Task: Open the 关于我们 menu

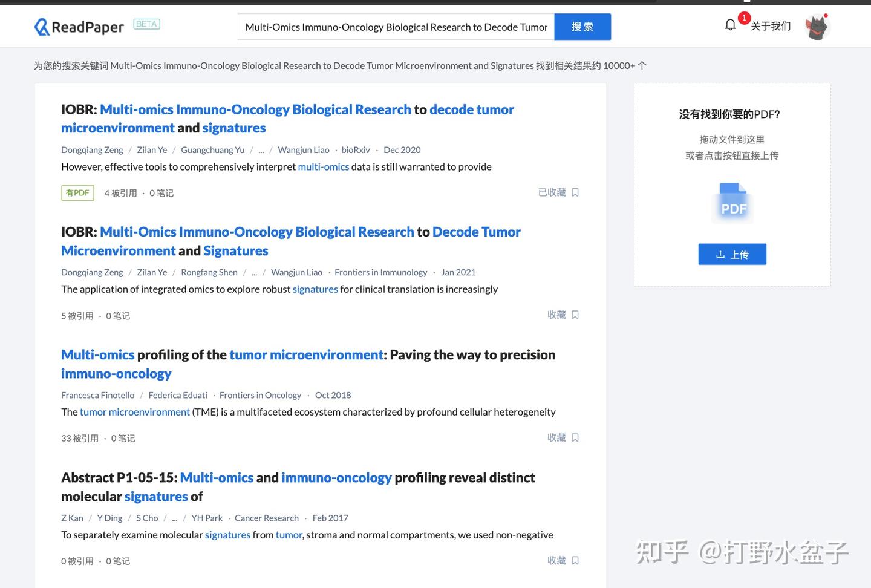Action: click(771, 26)
